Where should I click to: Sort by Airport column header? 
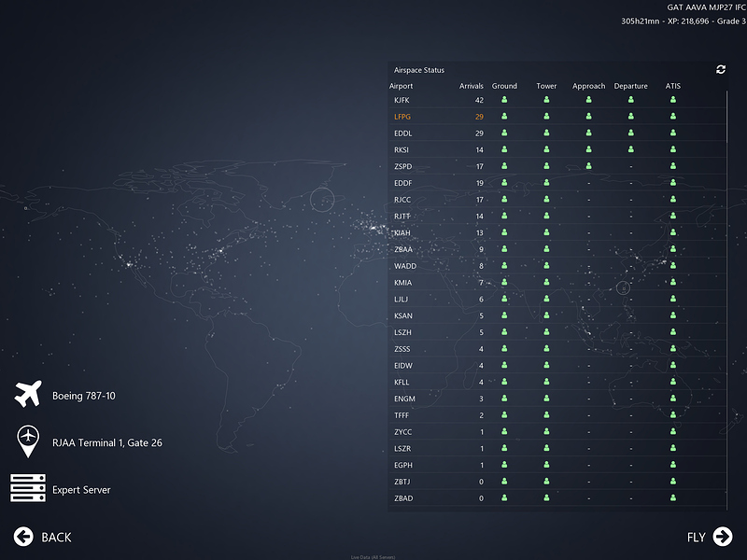(x=402, y=86)
